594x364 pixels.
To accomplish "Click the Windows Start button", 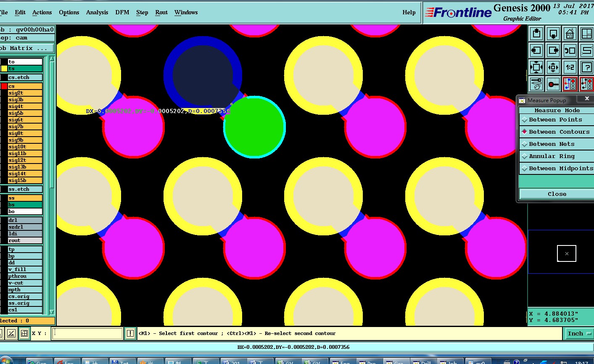I will click(7, 361).
